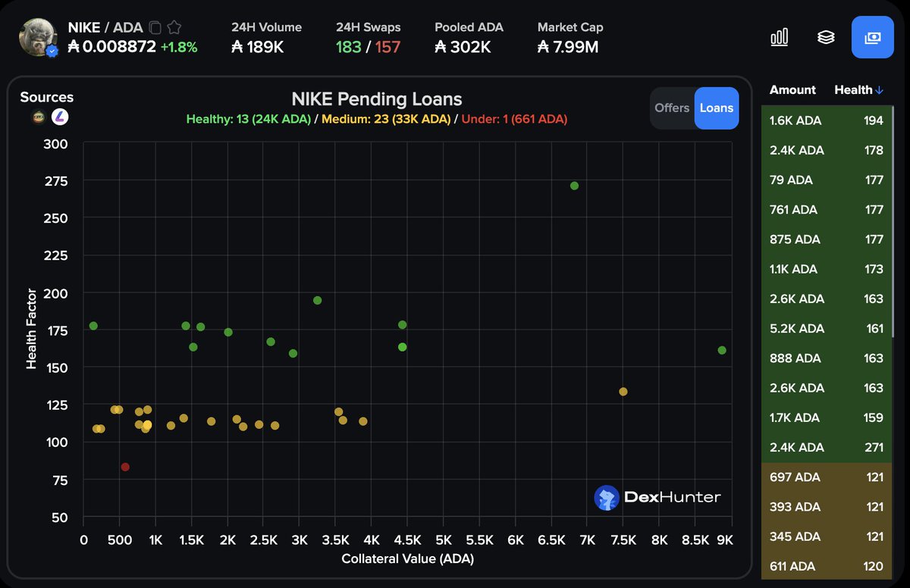Select the highlighted loans money icon

click(x=873, y=37)
